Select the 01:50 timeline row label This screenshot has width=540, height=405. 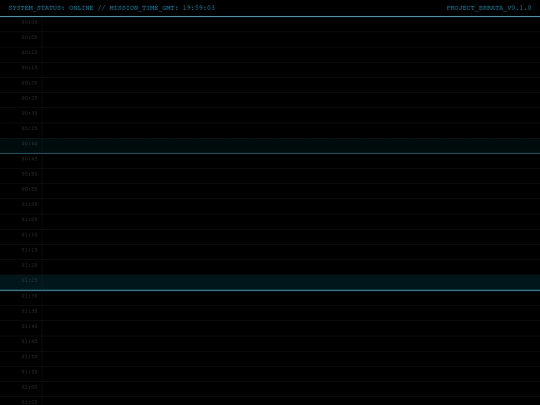29,356
